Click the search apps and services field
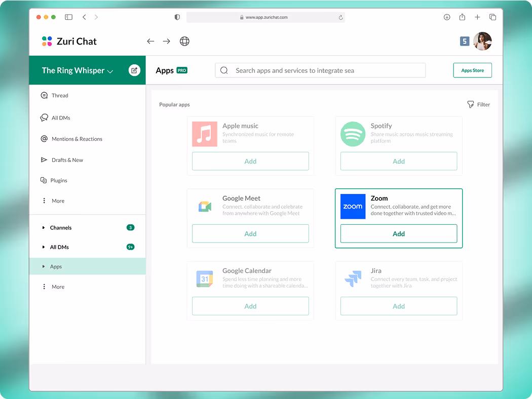The image size is (532, 399). [320, 70]
